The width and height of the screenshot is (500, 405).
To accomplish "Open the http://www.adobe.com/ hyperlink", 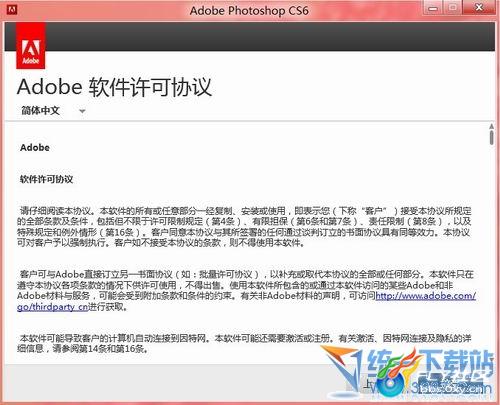I will 426,296.
